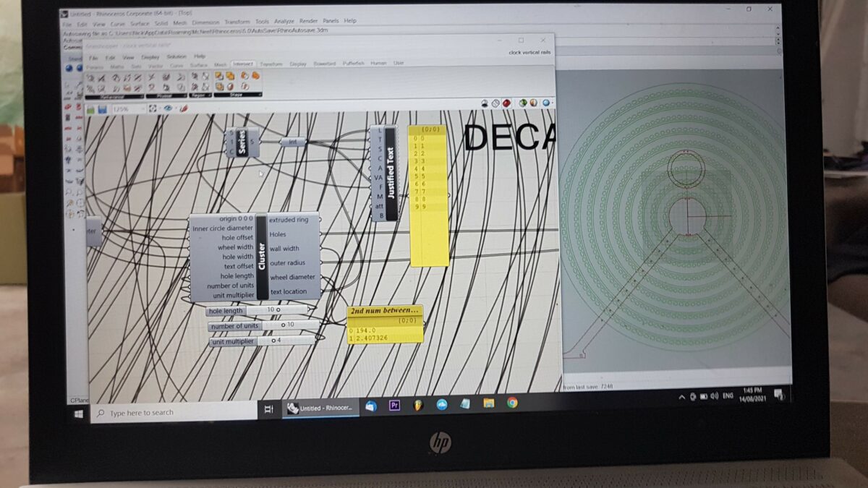This screenshot has width=868, height=488.
Task: Select the Series component on canvas
Action: click(x=242, y=142)
